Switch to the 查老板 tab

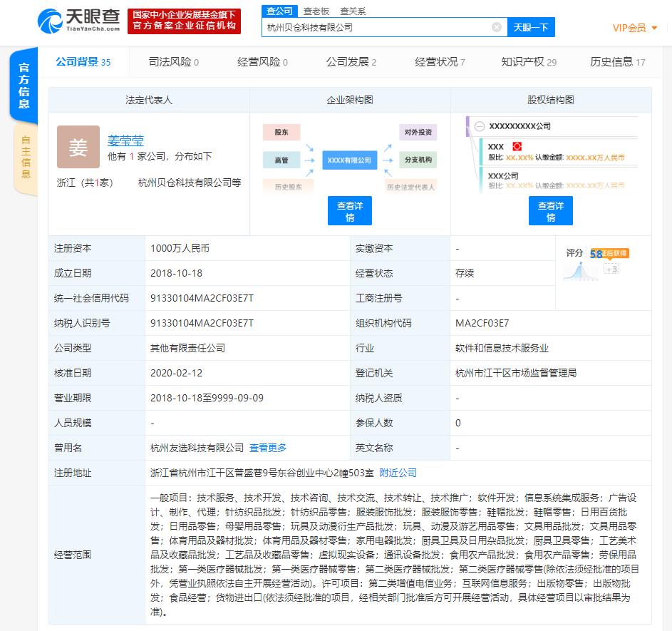coord(316,11)
